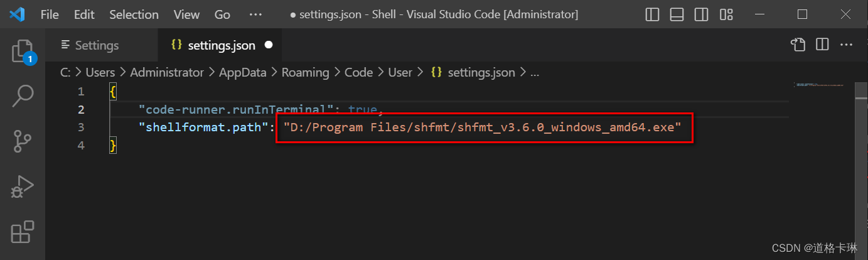This screenshot has height=260, width=868.
Task: Toggle the bottom panel layout icon
Action: point(677,14)
